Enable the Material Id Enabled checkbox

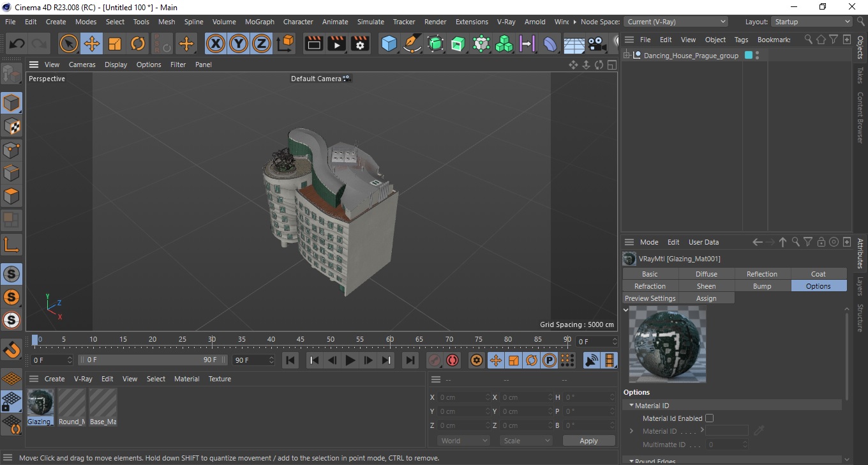coord(709,418)
